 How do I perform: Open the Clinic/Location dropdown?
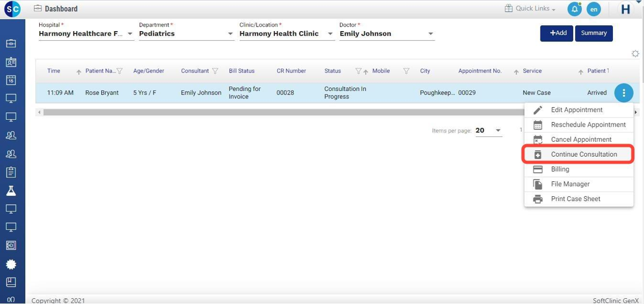[287, 34]
